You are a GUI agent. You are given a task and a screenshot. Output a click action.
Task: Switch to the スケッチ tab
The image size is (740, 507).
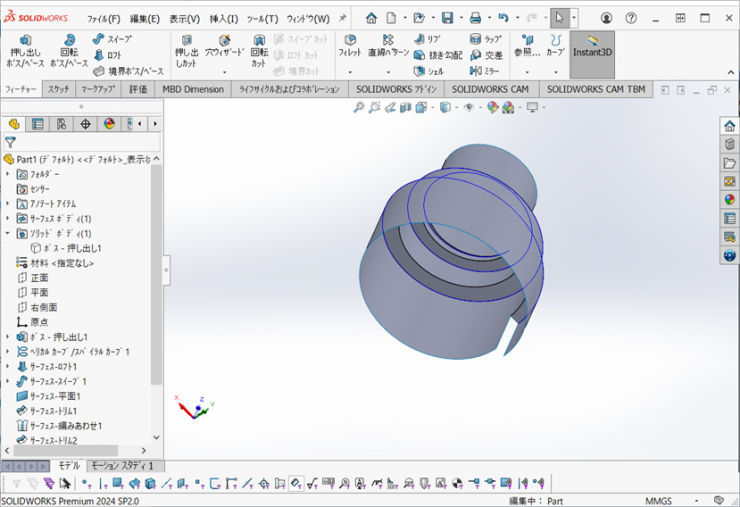pos(58,89)
